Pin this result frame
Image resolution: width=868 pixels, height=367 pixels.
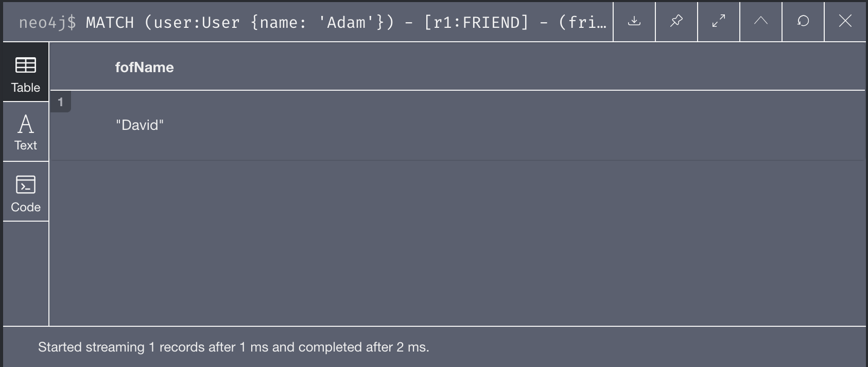pyautogui.click(x=676, y=21)
